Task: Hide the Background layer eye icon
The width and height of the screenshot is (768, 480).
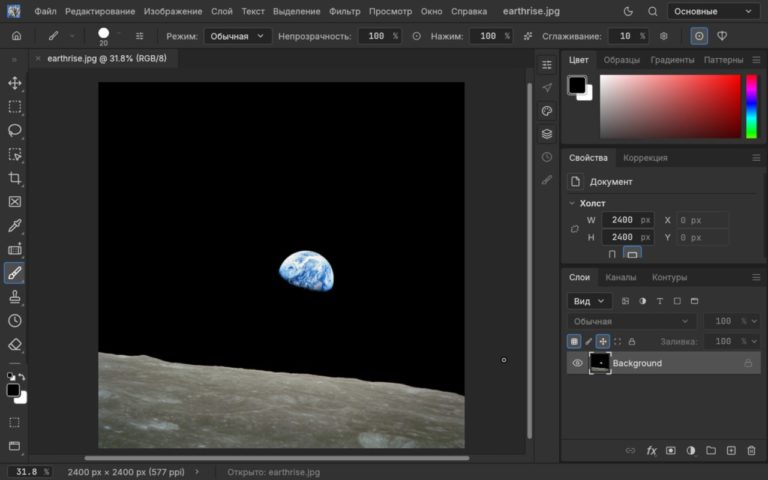Action: [x=577, y=363]
